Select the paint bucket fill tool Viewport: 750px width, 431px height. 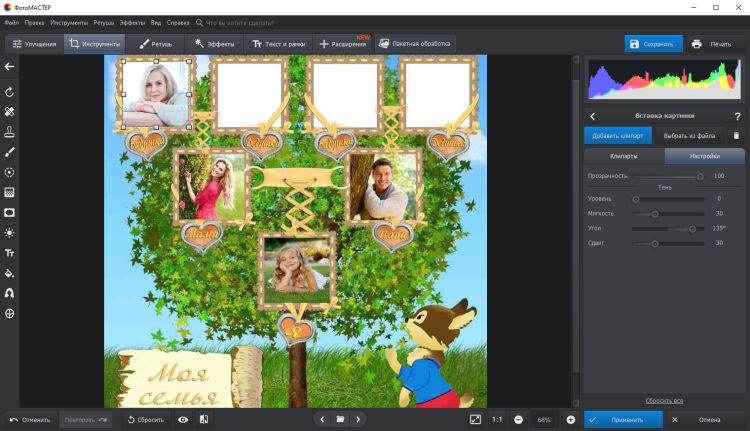9,273
